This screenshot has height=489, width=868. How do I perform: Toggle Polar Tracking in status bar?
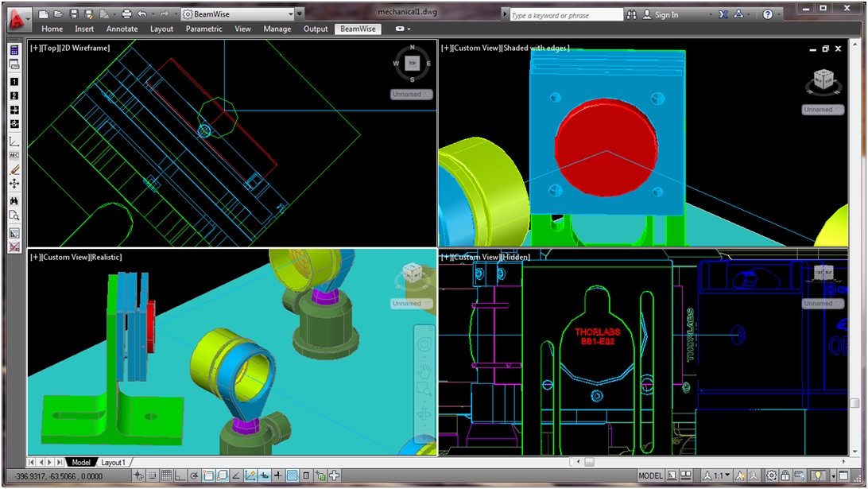pos(195,475)
